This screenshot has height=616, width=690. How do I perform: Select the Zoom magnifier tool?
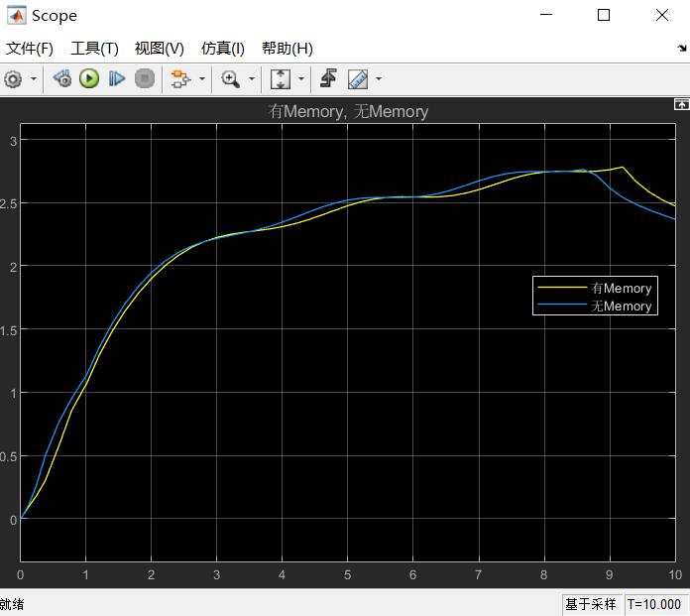point(230,79)
